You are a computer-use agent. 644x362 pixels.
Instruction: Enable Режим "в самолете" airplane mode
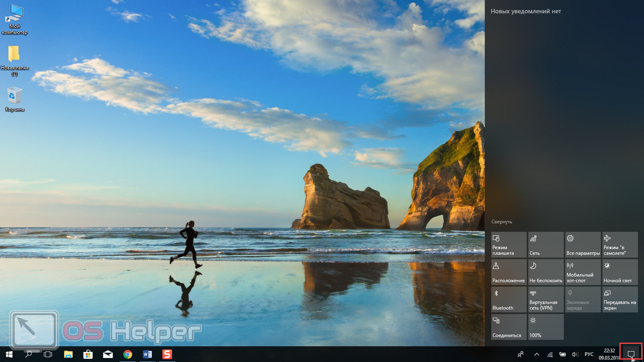[x=620, y=245]
